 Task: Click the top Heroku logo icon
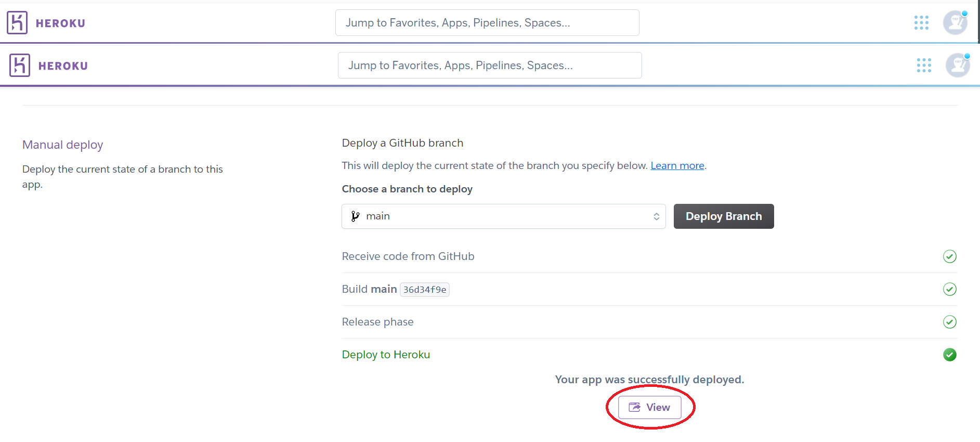[17, 23]
